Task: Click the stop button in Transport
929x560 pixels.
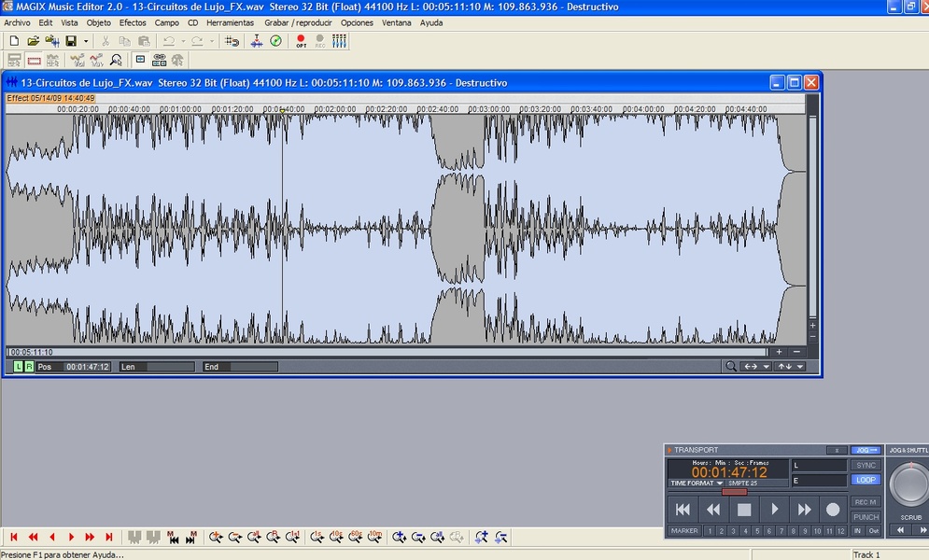Action: click(x=744, y=510)
